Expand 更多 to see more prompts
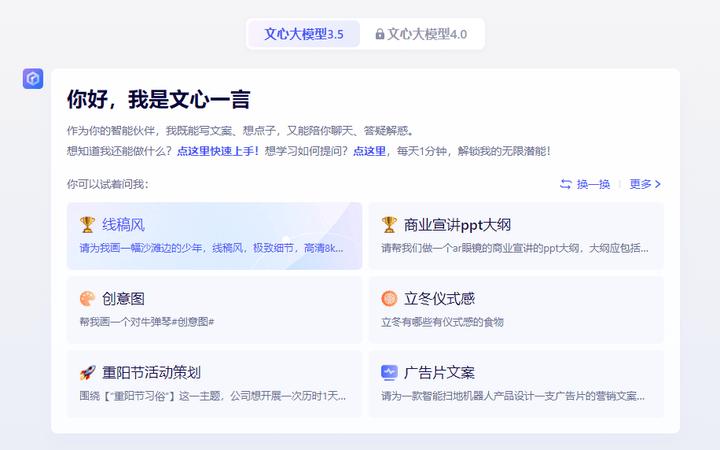 (645, 184)
